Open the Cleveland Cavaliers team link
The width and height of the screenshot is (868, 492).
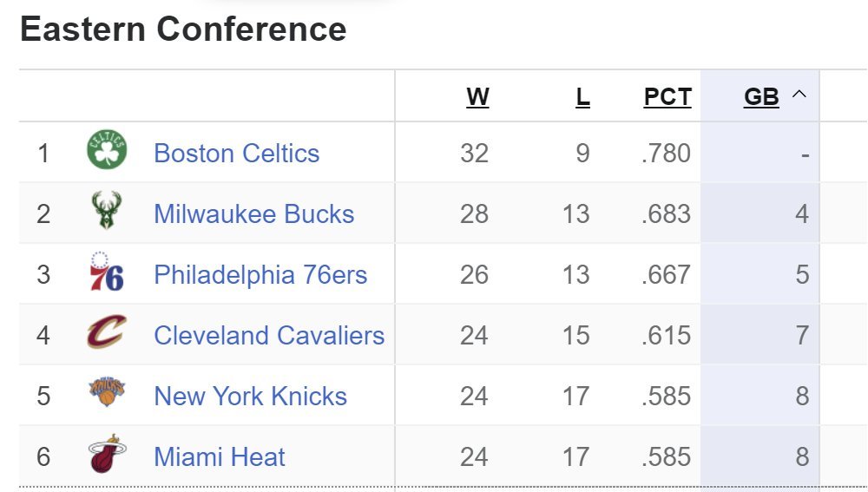(269, 336)
